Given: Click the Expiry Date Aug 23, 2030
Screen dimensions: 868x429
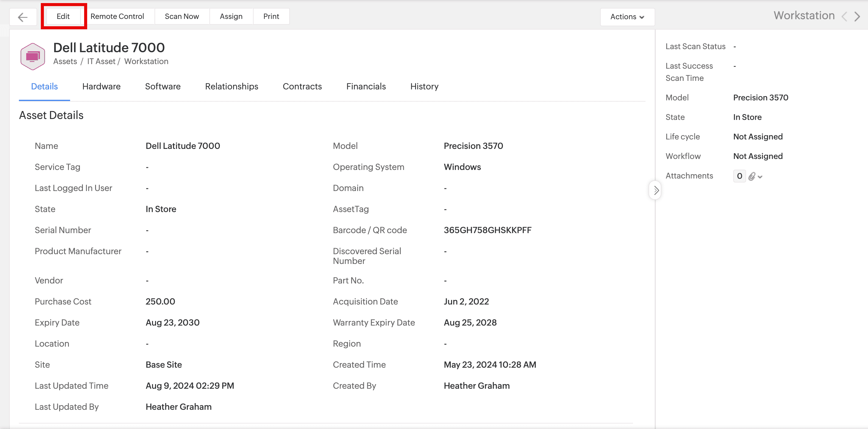Looking at the screenshot, I should point(173,323).
